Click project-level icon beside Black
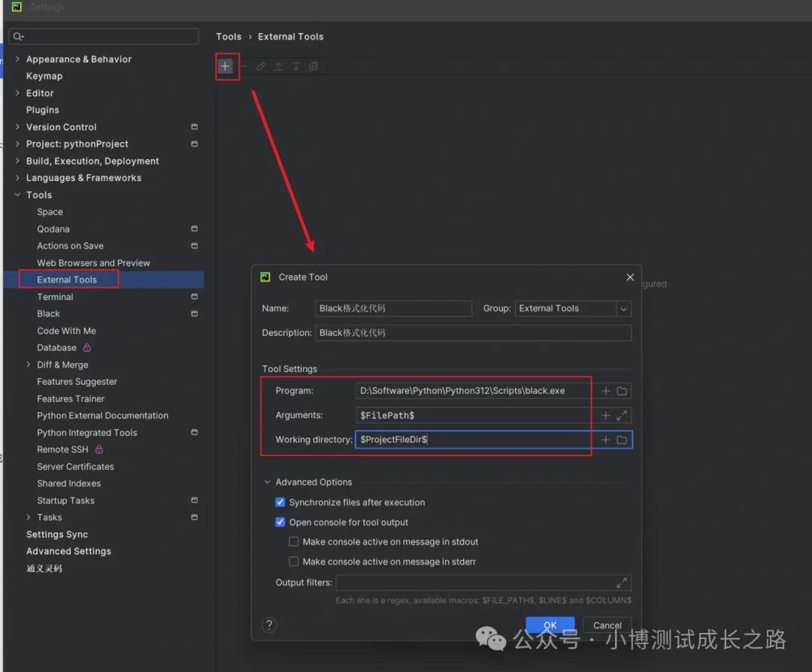 pos(194,313)
